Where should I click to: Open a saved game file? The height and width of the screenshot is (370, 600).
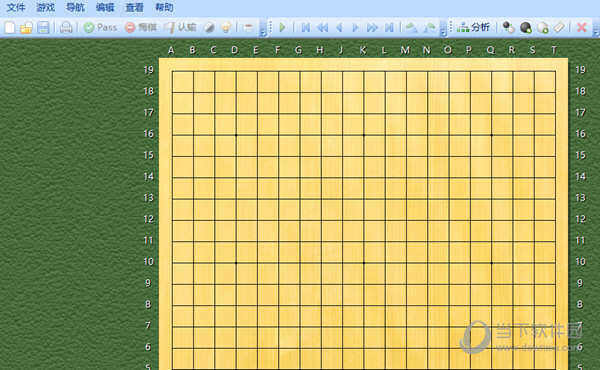click(26, 28)
